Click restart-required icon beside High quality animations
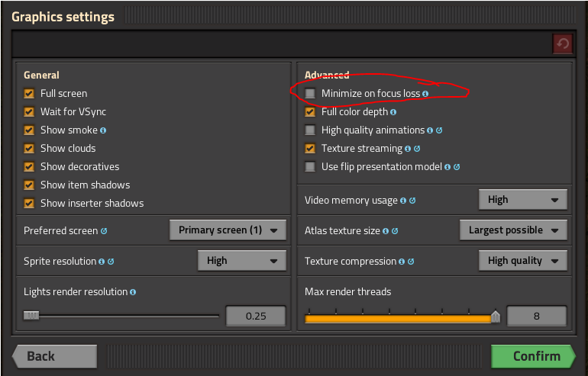The height and width of the screenshot is (376, 588). tap(439, 130)
